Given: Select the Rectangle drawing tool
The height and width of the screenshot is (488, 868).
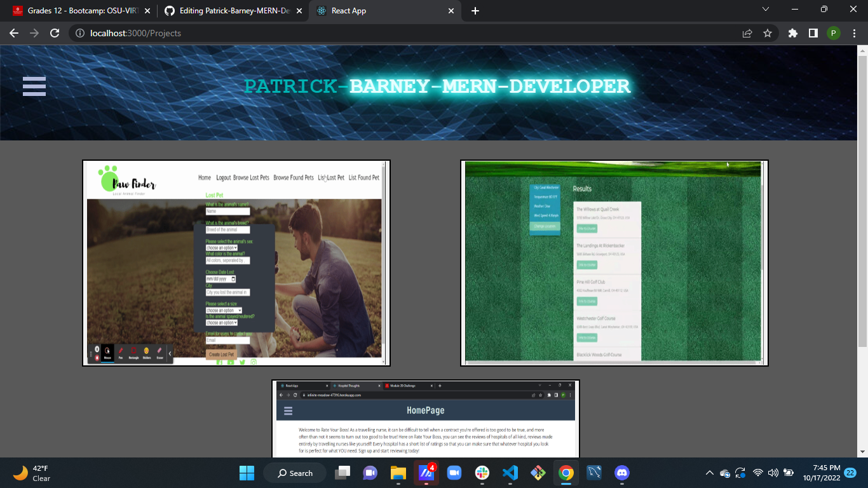Looking at the screenshot, I should click(133, 352).
